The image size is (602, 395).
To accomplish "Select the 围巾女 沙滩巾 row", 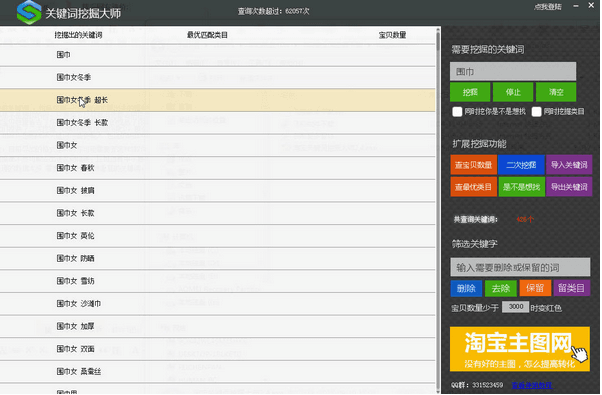I will (218, 304).
